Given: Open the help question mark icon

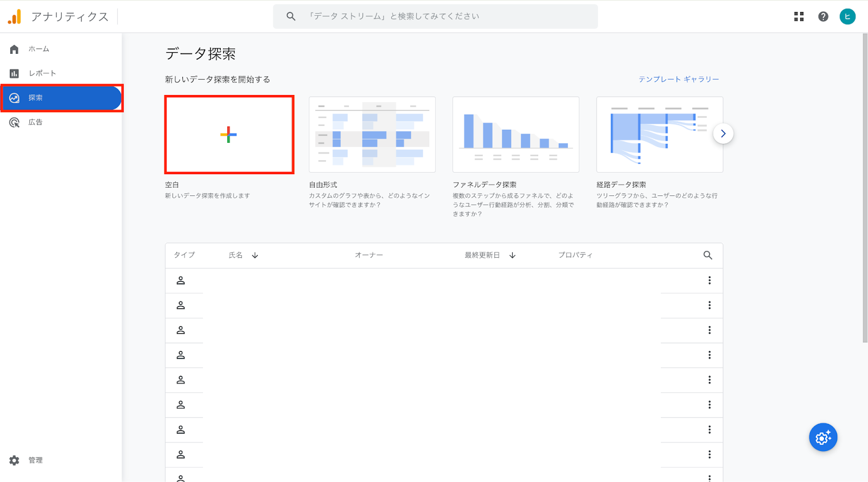Looking at the screenshot, I should click(x=823, y=17).
